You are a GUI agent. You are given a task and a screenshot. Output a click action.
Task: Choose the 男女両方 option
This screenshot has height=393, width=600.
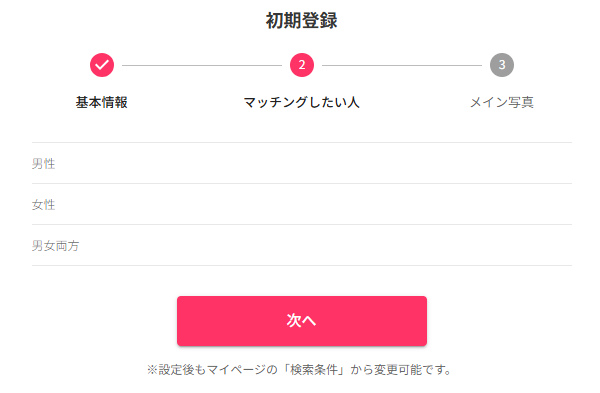tap(302, 245)
